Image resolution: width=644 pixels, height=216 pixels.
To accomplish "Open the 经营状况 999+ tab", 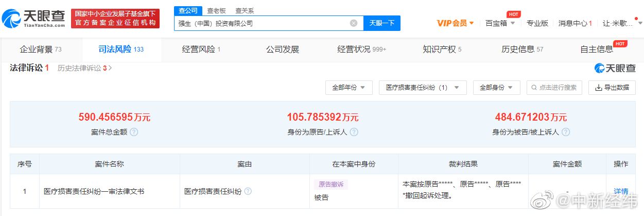I will click(x=362, y=49).
